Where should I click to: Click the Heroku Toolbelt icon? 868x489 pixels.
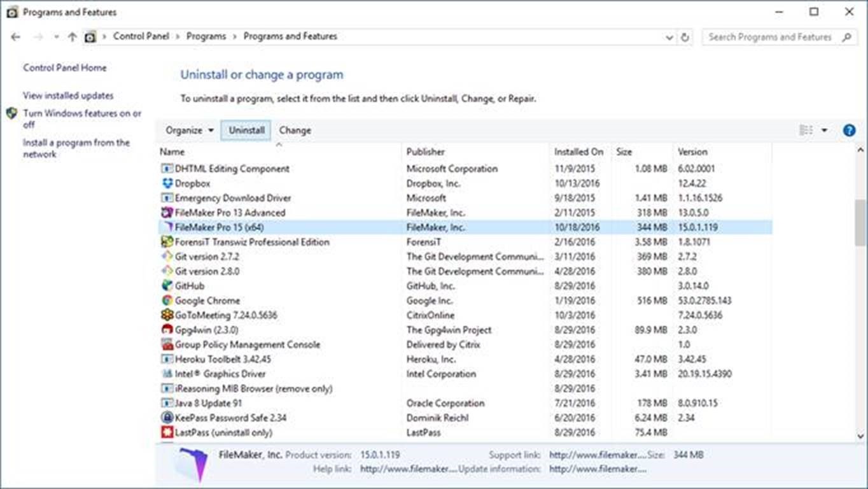tap(167, 359)
